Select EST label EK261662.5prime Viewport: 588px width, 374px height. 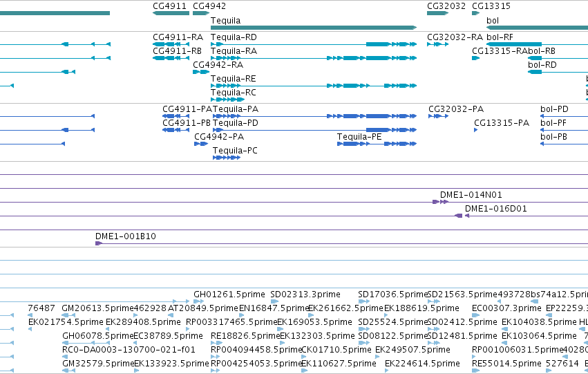[345, 308]
